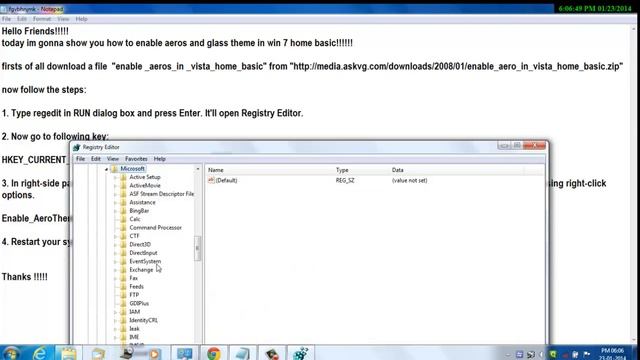Screen dimensions: 640x360
Task: Click the green tray icon in notification area
Action: point(553,354)
